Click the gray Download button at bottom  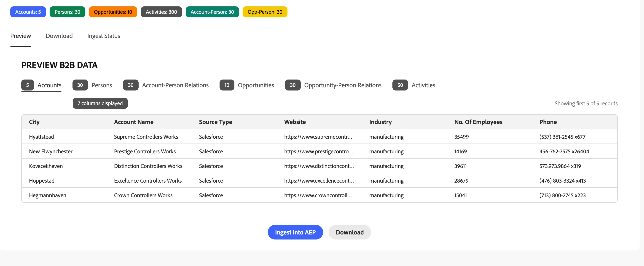pos(349,232)
